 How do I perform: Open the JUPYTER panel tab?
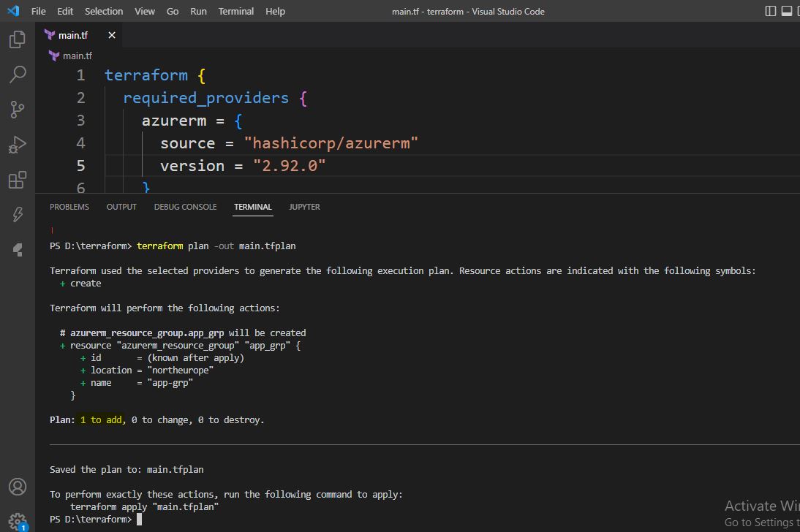coord(304,207)
